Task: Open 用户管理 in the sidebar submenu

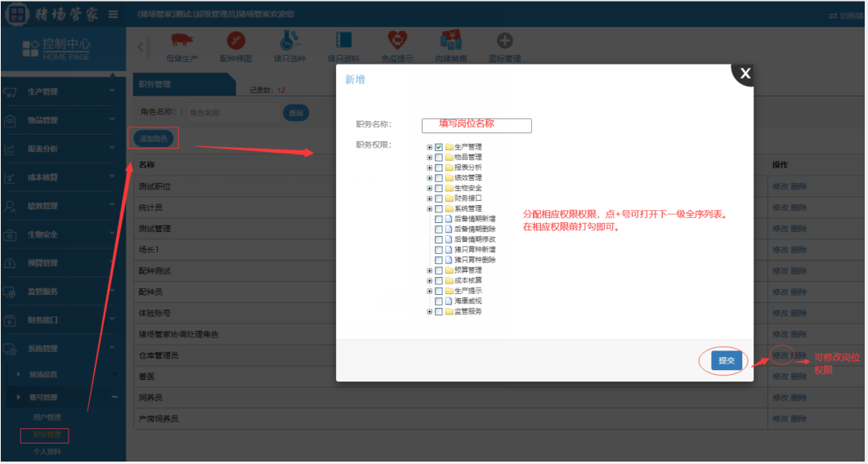Action: [47, 417]
